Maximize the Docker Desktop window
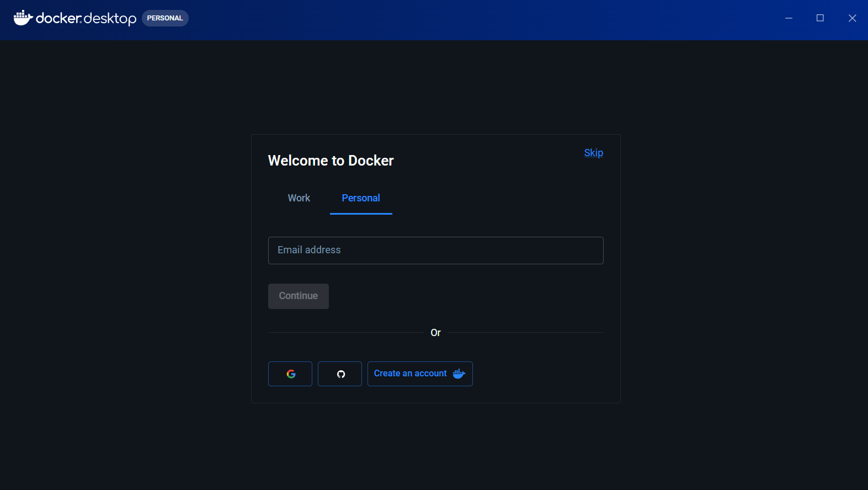The height and width of the screenshot is (490, 868). tap(821, 18)
